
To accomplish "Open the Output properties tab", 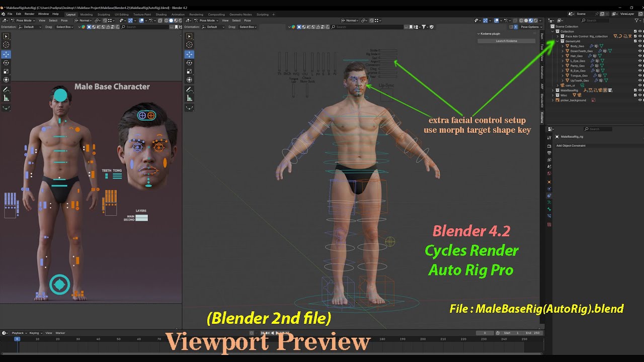I will [x=549, y=153].
